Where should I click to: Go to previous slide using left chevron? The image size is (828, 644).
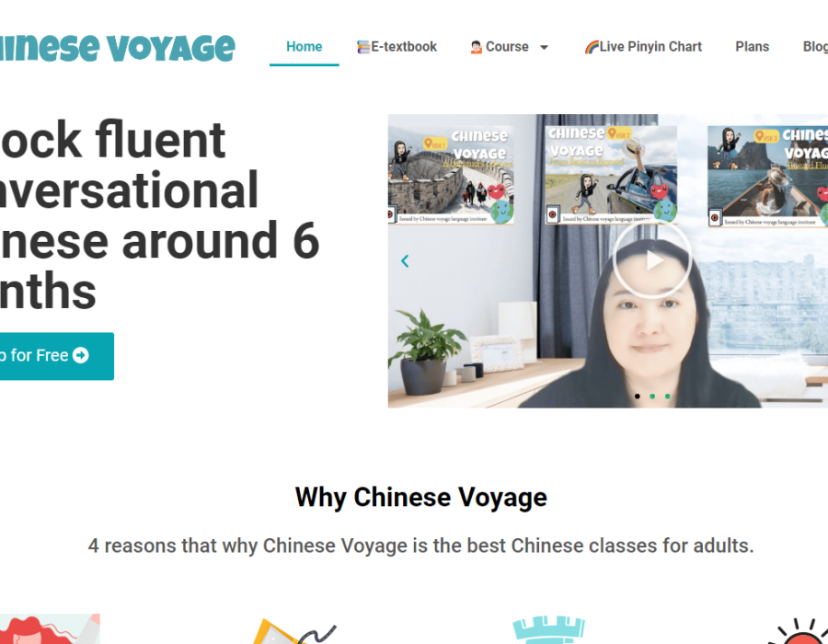click(x=405, y=260)
